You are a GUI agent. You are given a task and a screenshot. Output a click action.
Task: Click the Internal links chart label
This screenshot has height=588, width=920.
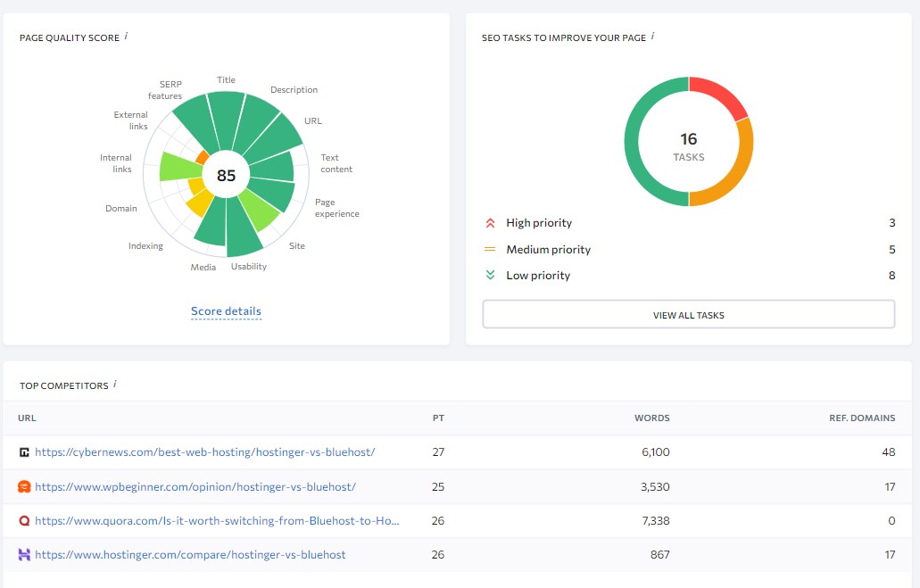116,163
